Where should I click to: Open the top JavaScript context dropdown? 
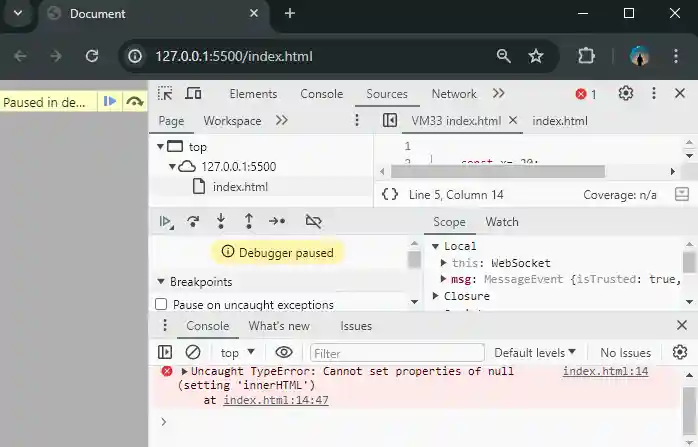tap(237, 353)
